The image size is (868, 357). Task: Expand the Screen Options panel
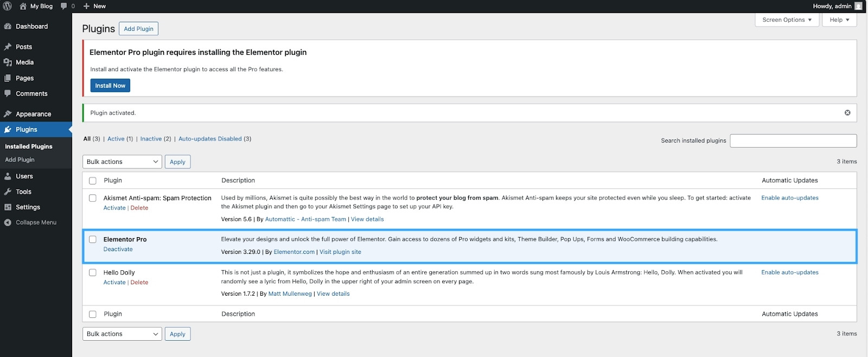coord(786,20)
